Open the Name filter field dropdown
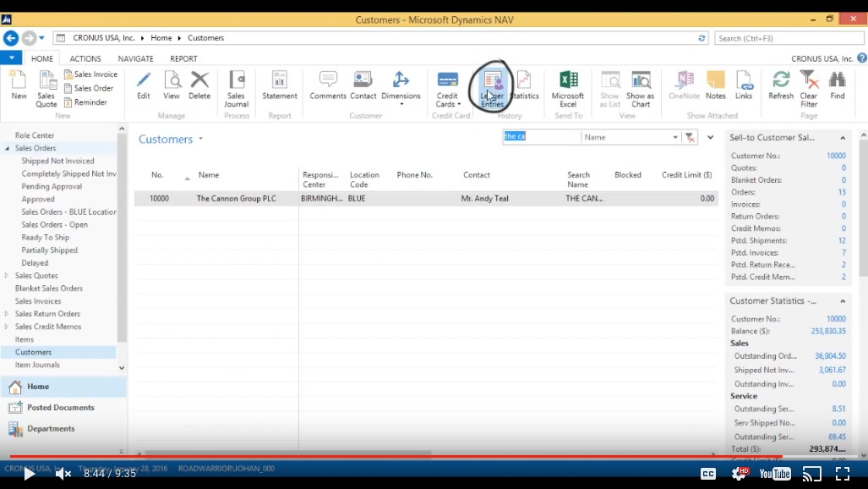Image resolution: width=868 pixels, height=489 pixels. click(675, 137)
